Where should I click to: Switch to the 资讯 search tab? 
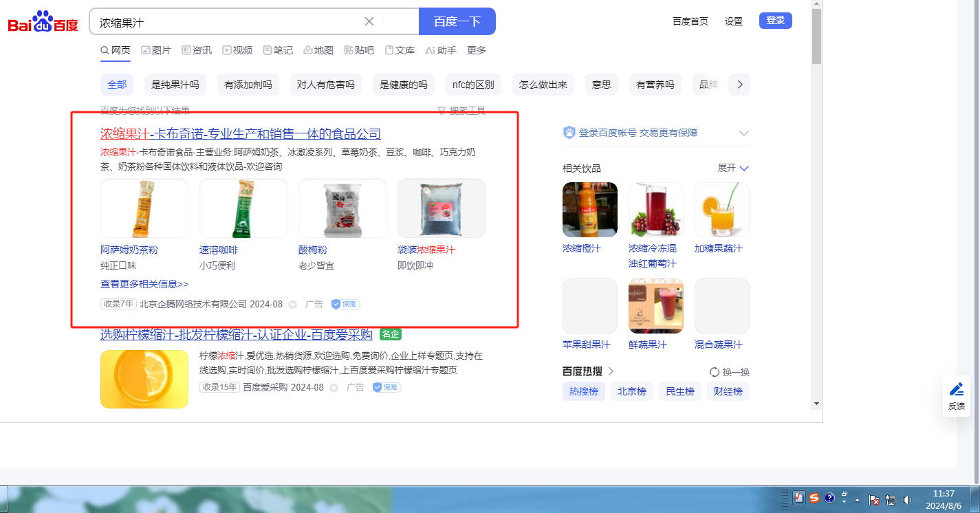[197, 50]
